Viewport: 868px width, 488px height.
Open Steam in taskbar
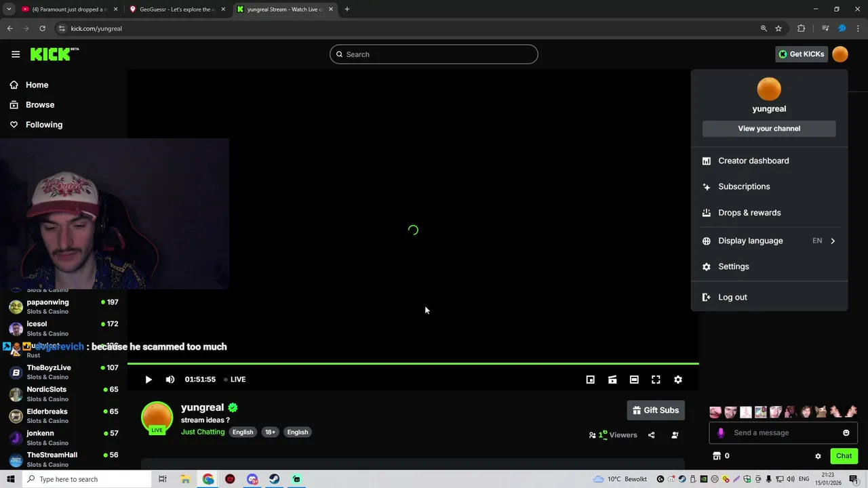click(x=274, y=479)
